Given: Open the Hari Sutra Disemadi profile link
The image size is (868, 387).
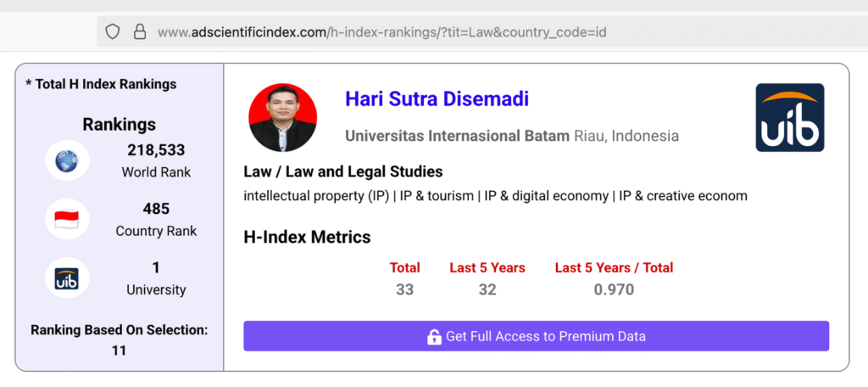Looking at the screenshot, I should (437, 99).
